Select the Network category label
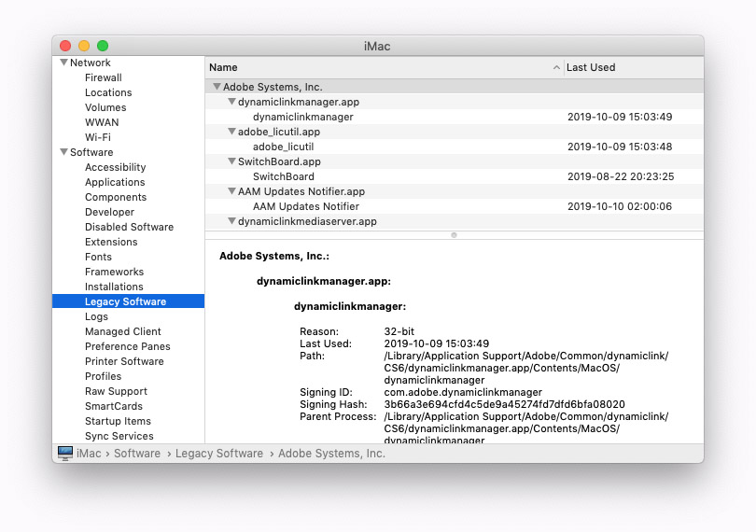 click(x=91, y=63)
